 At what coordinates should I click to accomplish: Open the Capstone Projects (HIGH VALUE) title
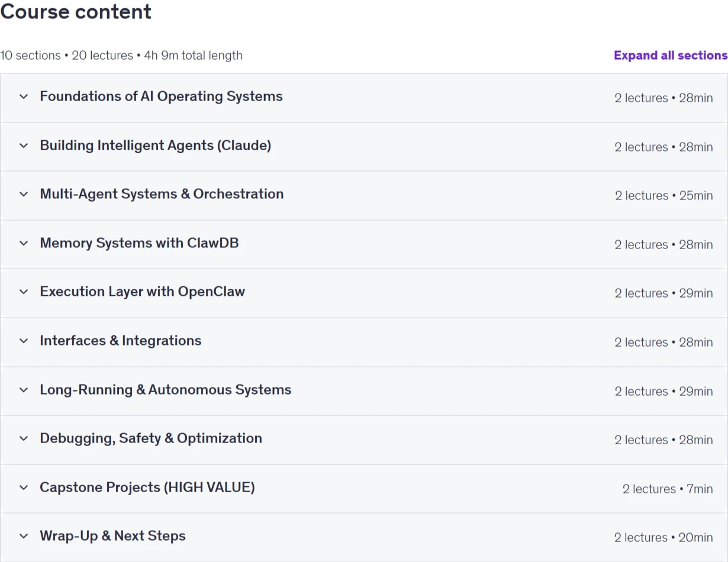[x=147, y=487]
